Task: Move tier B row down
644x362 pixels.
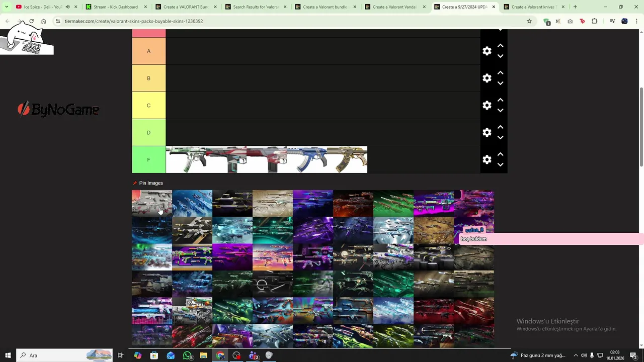Action: pyautogui.click(x=500, y=83)
